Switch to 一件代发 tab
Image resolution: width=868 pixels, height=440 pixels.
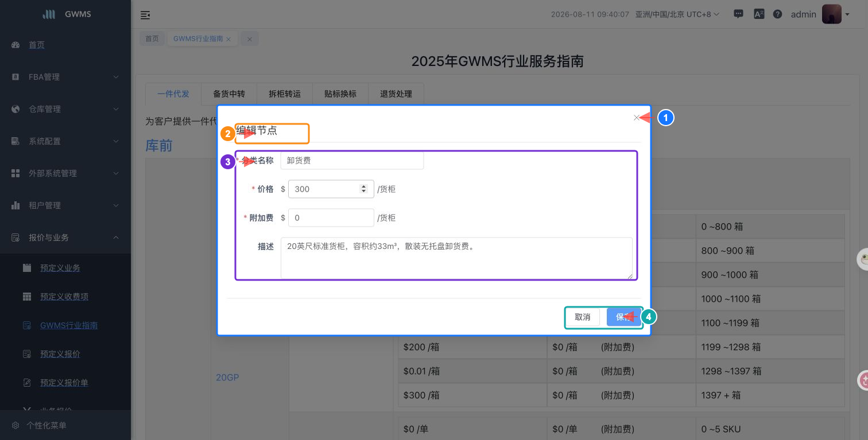(x=173, y=94)
